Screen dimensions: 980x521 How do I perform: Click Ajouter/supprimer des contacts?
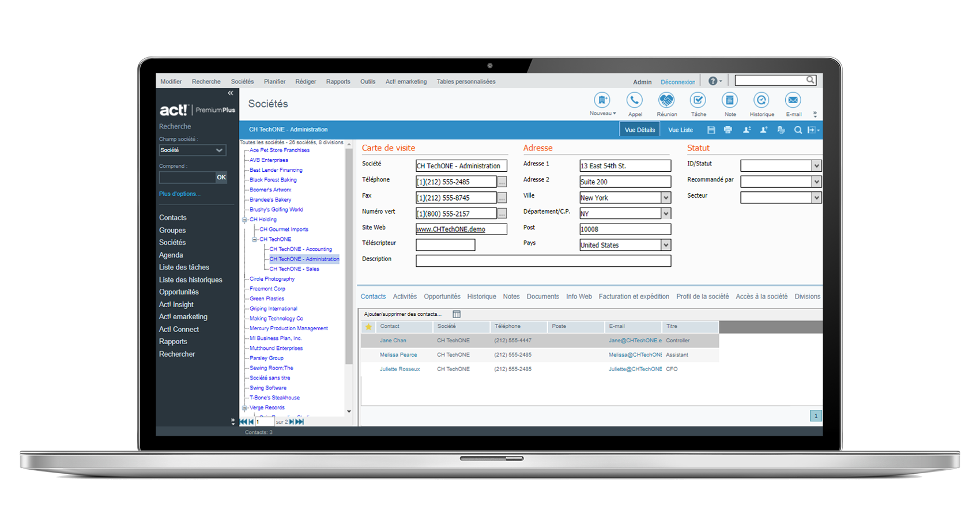click(402, 314)
